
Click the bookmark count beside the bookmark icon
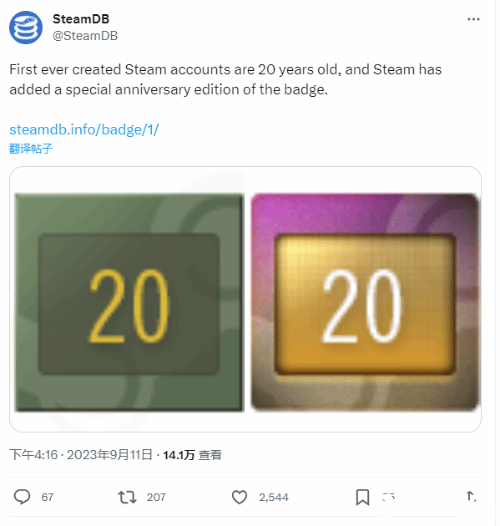coord(389,497)
